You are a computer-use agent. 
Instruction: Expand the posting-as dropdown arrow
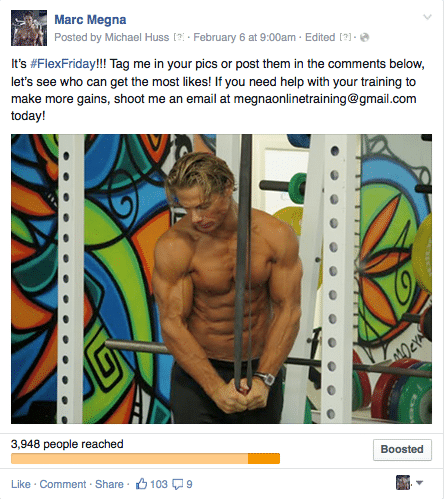(420, 483)
